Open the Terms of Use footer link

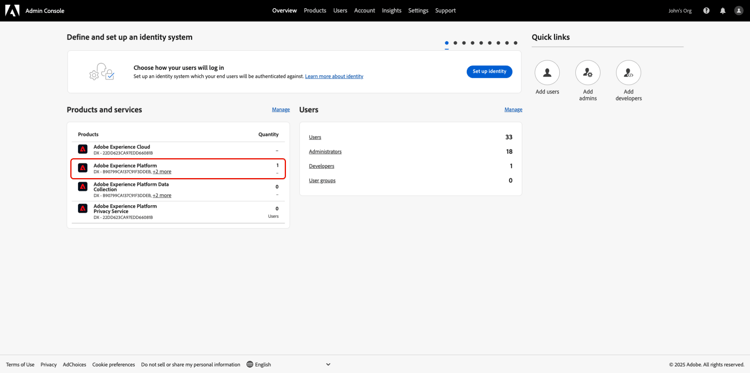[20, 364]
